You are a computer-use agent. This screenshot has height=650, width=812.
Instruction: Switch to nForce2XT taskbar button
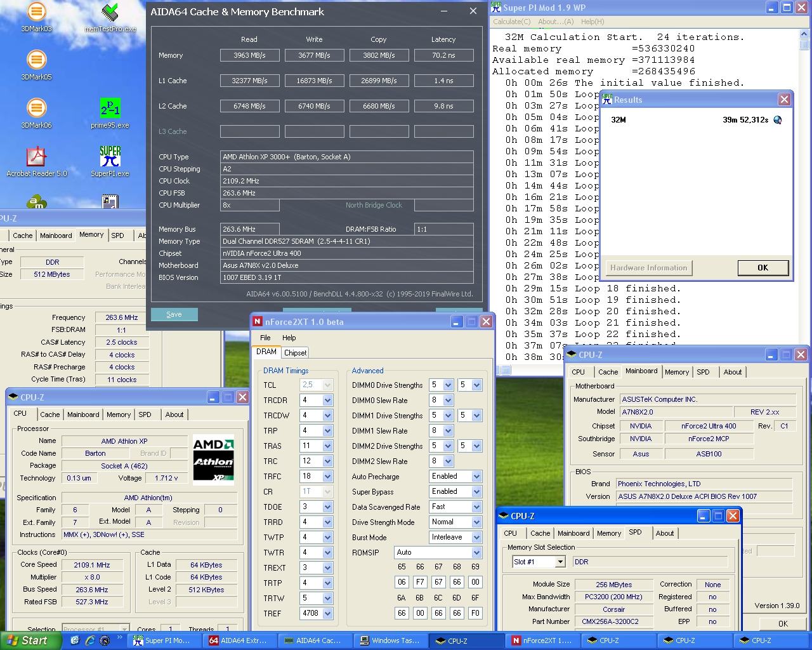click(x=544, y=640)
